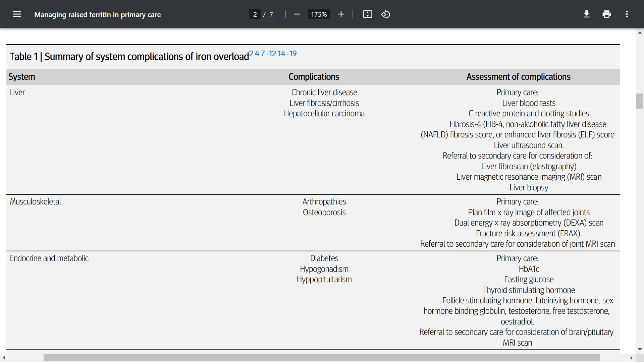Viewport: 644px width, 362px height.
Task: Click the 'Liver' system cell
Action: point(17,92)
